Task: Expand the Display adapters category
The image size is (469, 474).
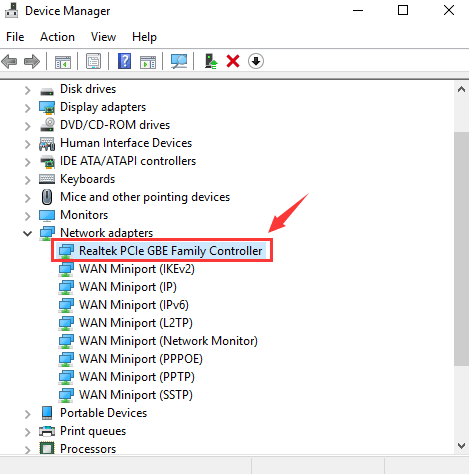Action: tap(28, 108)
